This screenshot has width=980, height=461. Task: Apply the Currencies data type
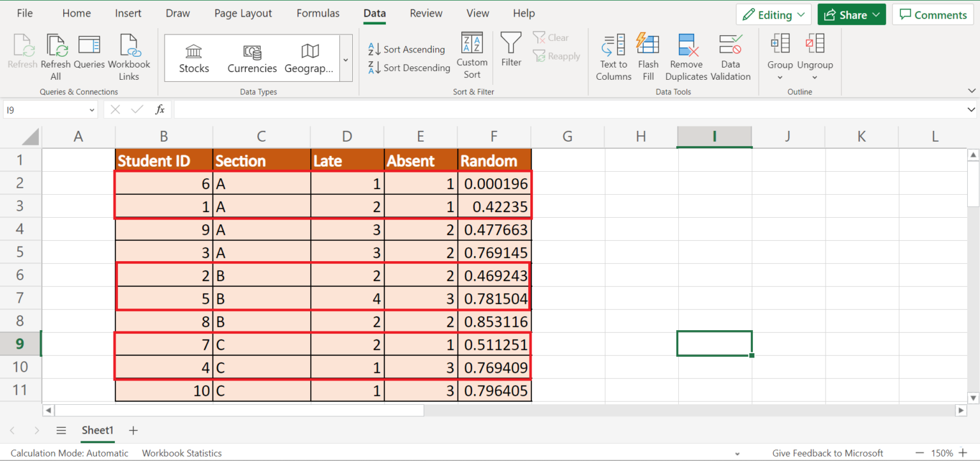(x=251, y=57)
